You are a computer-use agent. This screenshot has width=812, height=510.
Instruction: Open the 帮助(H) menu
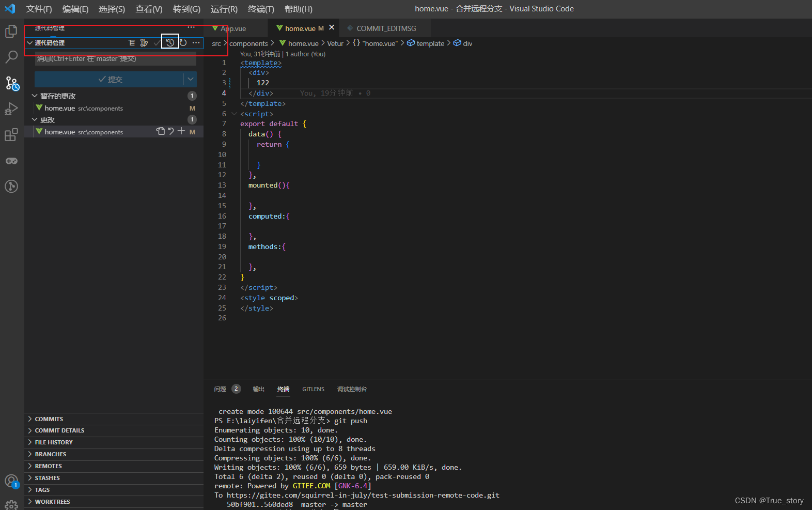click(x=299, y=9)
